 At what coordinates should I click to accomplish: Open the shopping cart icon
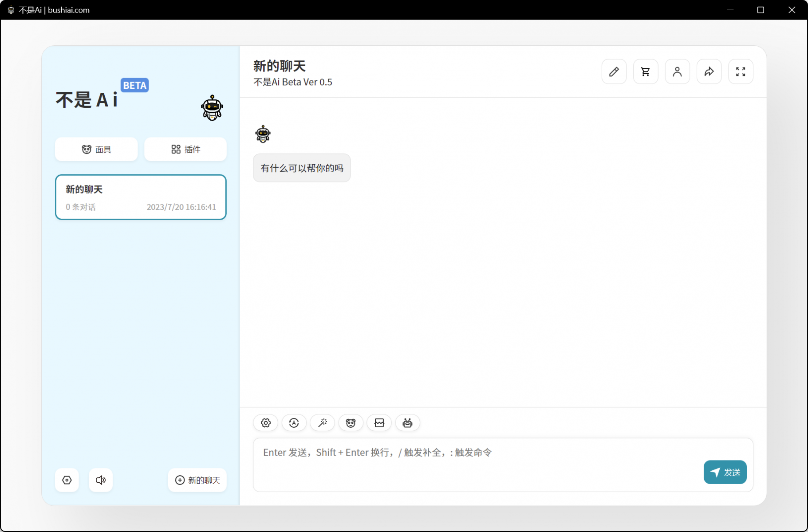pos(645,71)
